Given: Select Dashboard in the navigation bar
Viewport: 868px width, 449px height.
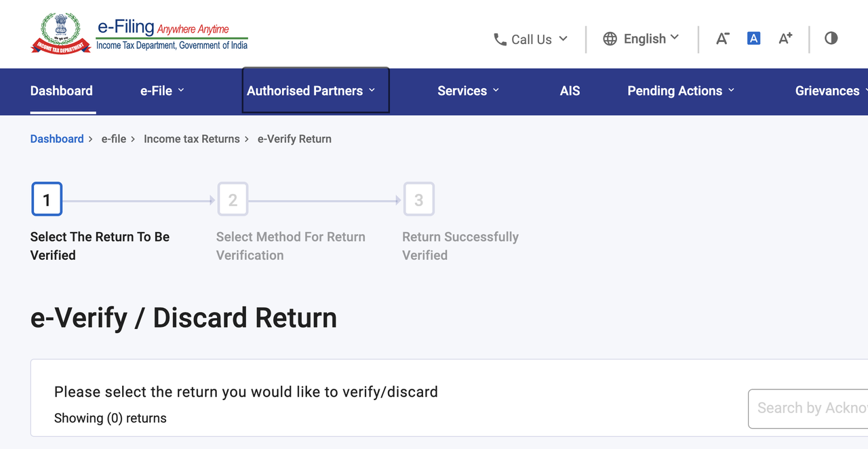Looking at the screenshot, I should (x=62, y=91).
